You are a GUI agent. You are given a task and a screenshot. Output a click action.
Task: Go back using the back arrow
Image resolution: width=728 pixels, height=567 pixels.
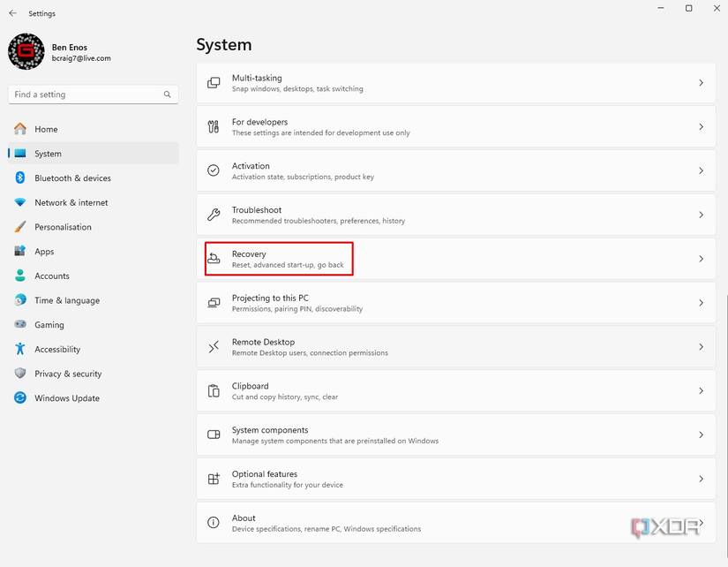pyautogui.click(x=13, y=13)
